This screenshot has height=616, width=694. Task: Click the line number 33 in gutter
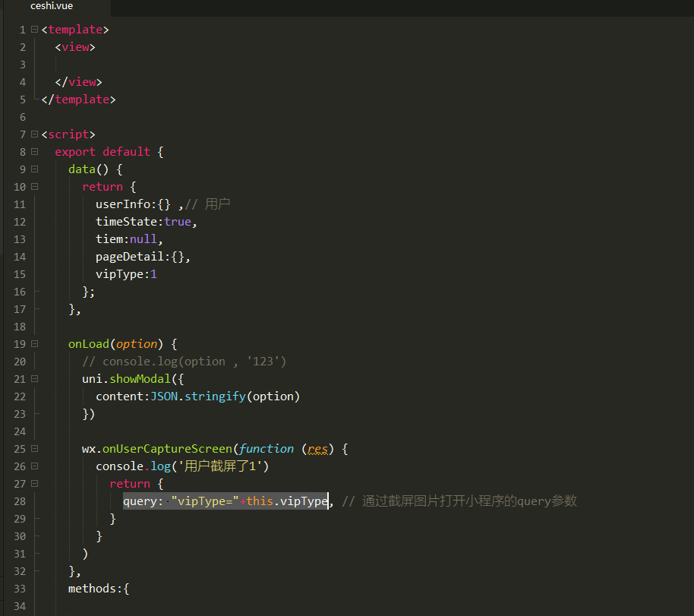[x=20, y=589]
